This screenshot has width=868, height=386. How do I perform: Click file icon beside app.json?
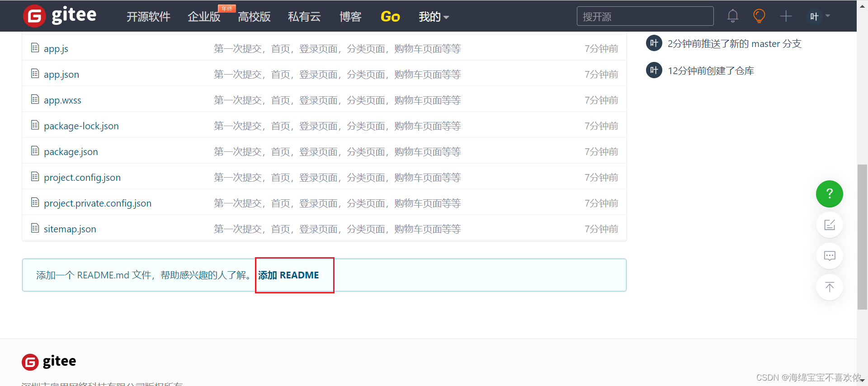[35, 73]
